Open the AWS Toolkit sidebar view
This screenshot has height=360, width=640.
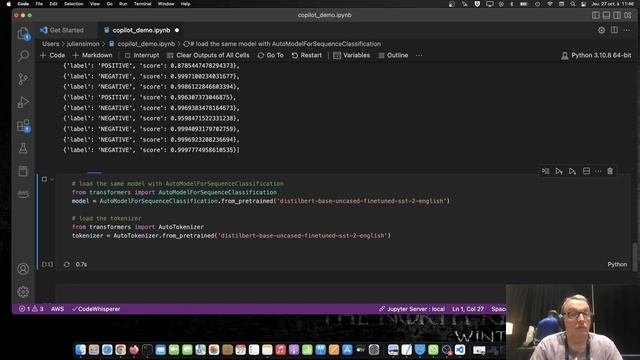coord(23,194)
